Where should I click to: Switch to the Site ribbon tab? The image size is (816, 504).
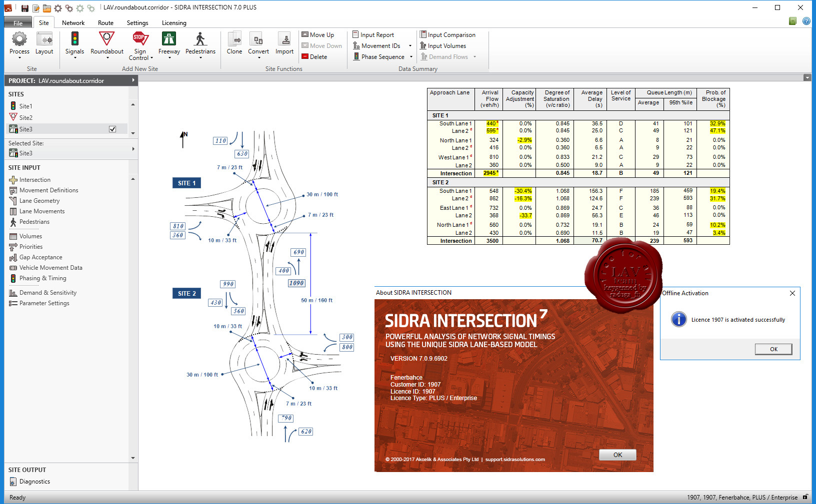click(x=44, y=23)
